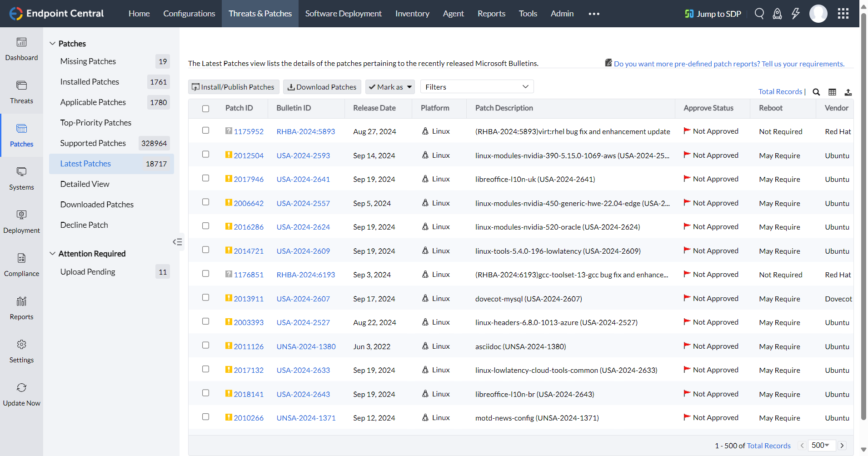Open the apps grid icon

pos(843,14)
